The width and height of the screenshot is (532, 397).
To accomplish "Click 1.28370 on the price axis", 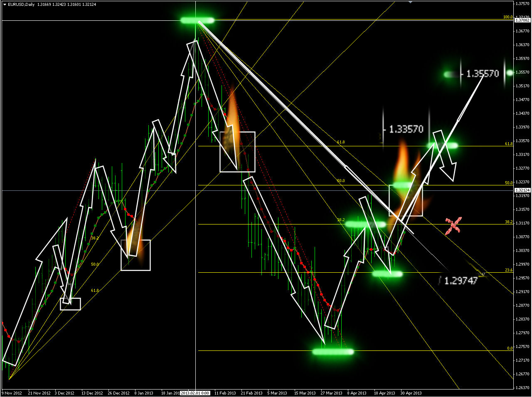I will pyautogui.click(x=523, y=319).
